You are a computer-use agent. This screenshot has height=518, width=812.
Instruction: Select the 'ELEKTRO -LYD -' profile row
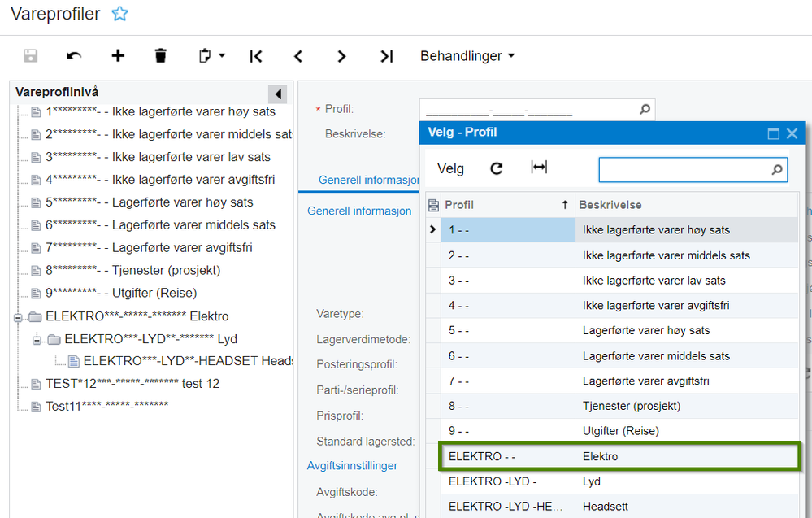click(x=611, y=481)
